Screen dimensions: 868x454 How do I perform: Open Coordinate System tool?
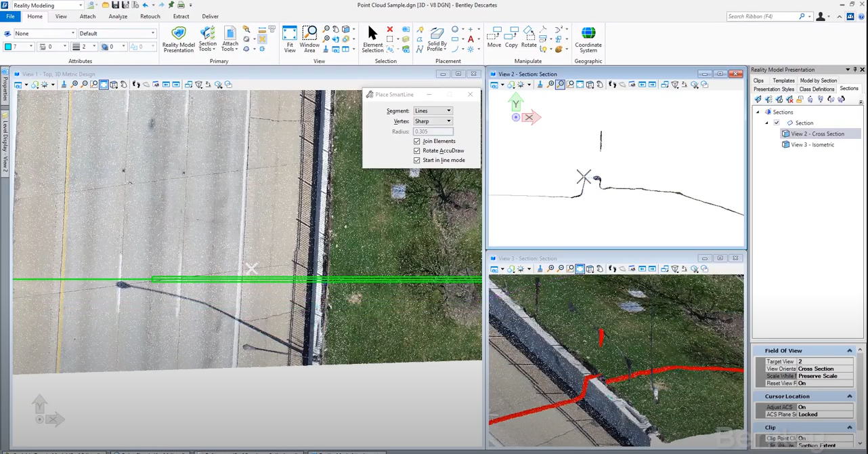point(588,40)
